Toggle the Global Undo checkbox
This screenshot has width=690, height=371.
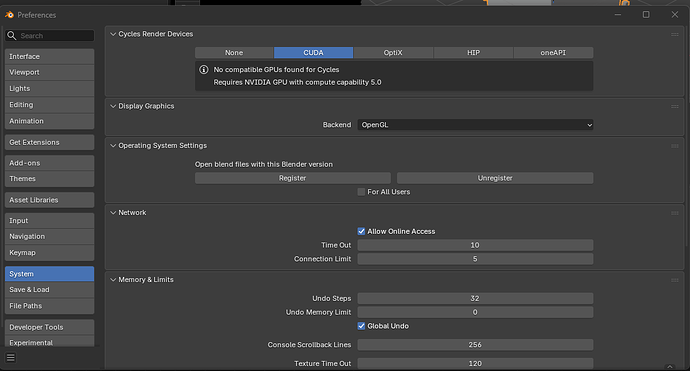(x=361, y=326)
